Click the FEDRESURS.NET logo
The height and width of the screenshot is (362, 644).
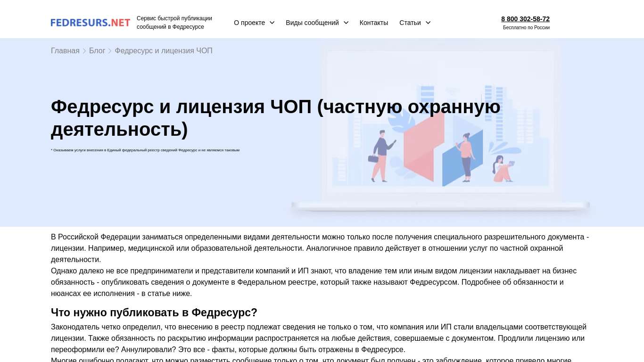click(90, 23)
